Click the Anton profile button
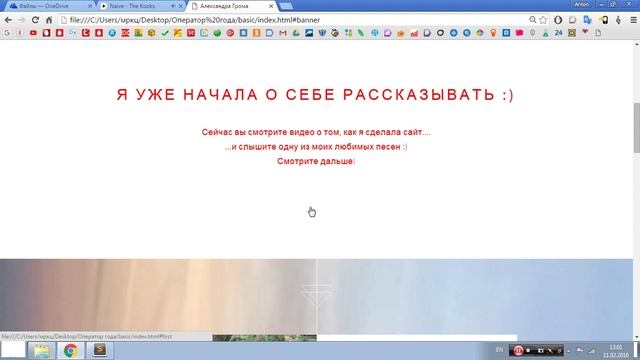The width and height of the screenshot is (640, 360). pyautogui.click(x=582, y=4)
